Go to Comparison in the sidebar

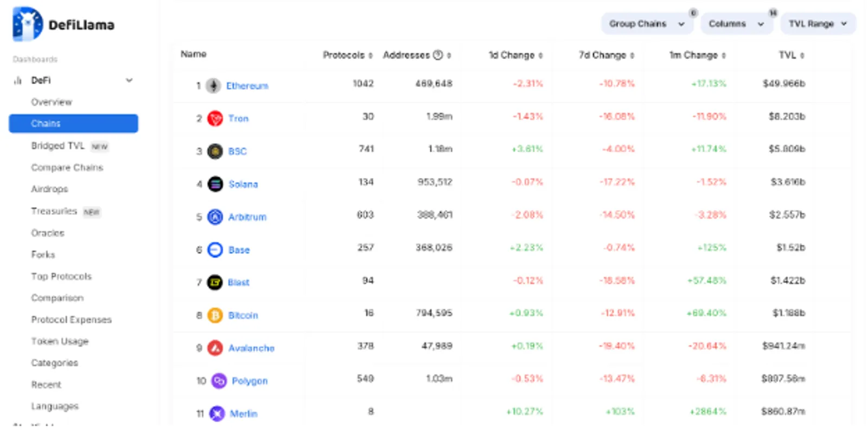point(57,298)
